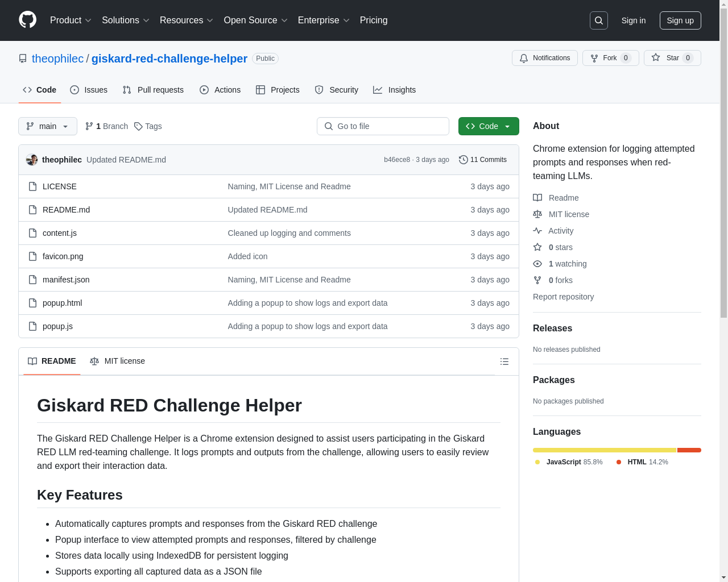Click the file icon beside manifest.json
728x582 pixels.
tap(33, 280)
